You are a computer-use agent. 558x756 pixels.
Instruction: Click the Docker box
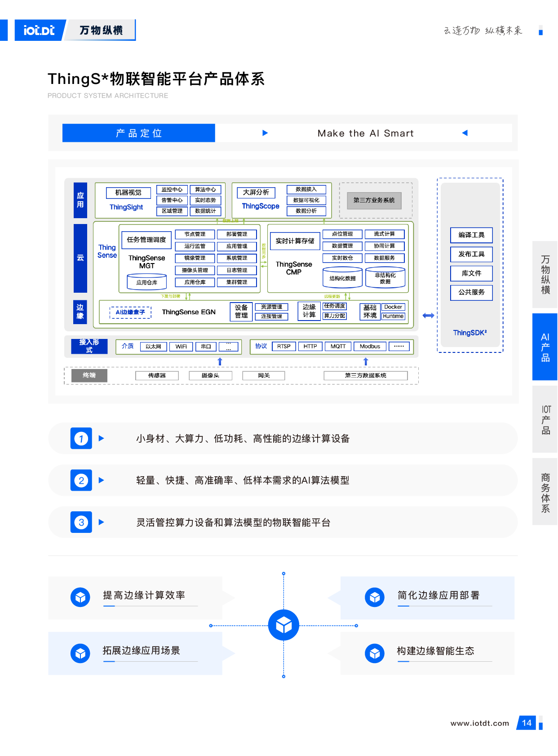click(x=393, y=307)
